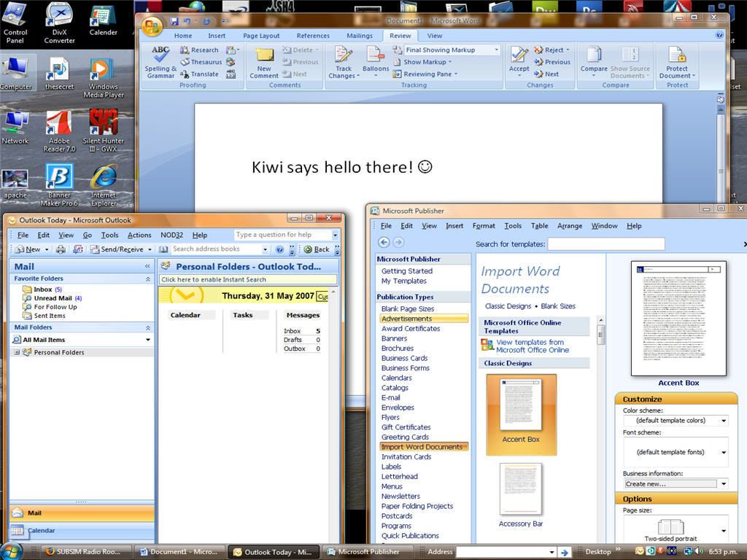Screen dimensions: 747x560
Task: Open the Research tool in Word ribbon
Action: [x=199, y=50]
